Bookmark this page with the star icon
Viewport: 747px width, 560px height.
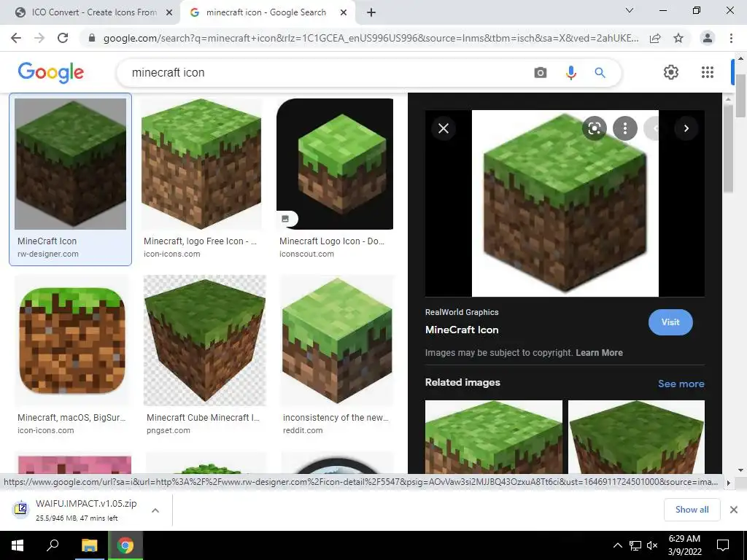pyautogui.click(x=678, y=38)
